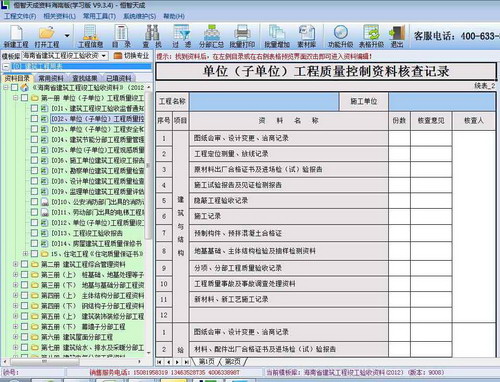Click the 切换专业 switch specialty button
This screenshot has height=382, width=500.
132,56
